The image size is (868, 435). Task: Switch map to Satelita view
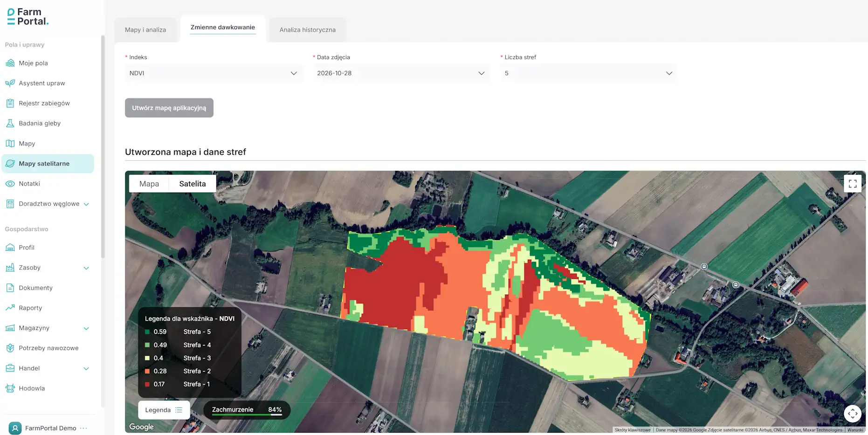pos(193,184)
